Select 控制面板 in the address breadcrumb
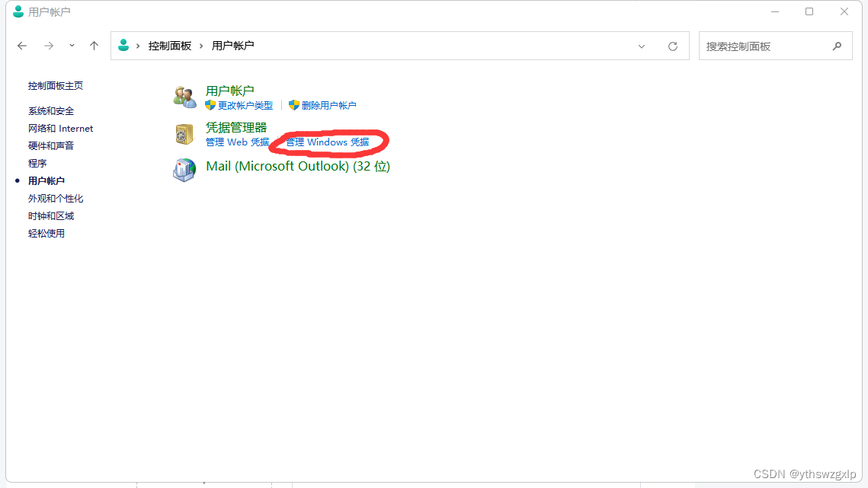This screenshot has height=488, width=868. pos(170,46)
